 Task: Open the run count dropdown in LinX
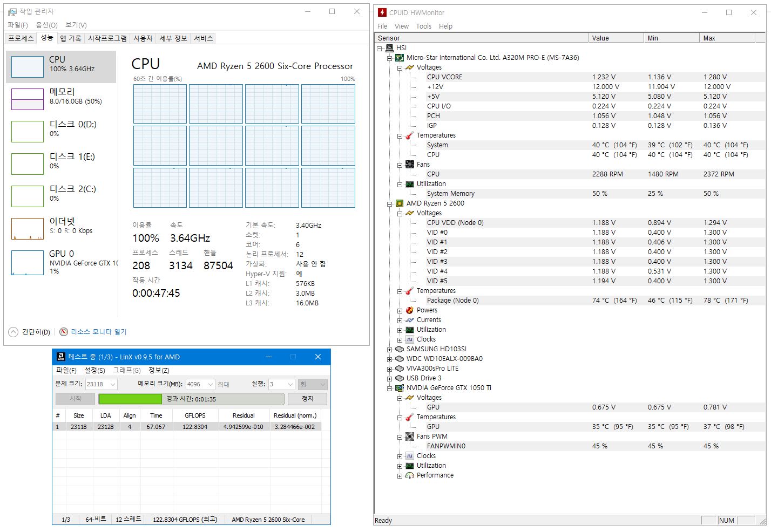point(290,384)
